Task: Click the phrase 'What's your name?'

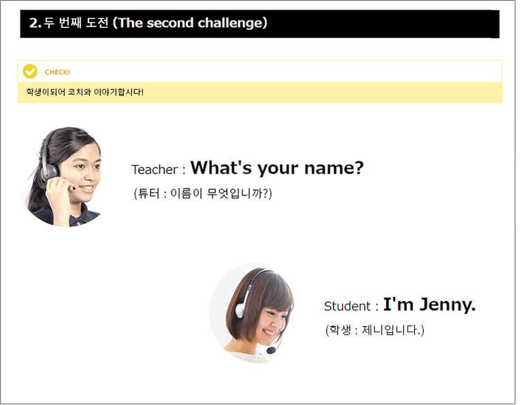Action: (x=277, y=167)
